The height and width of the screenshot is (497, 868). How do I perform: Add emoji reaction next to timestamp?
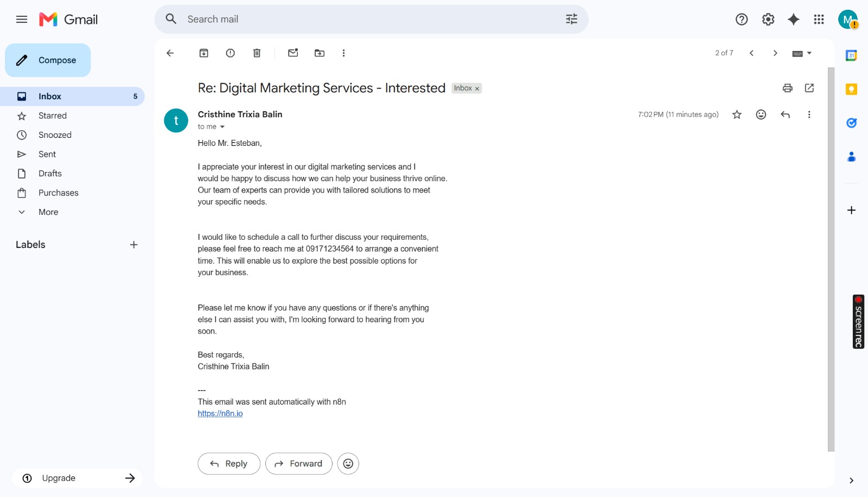point(761,114)
